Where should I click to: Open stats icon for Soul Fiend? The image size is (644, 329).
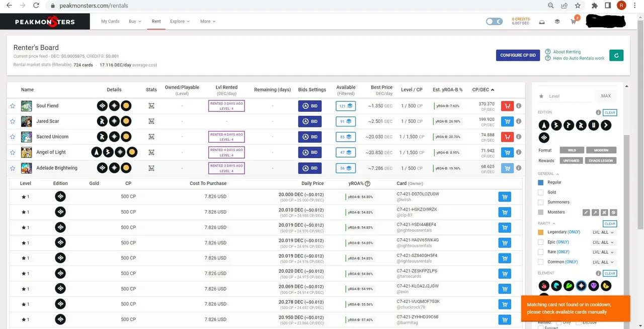coord(151,106)
